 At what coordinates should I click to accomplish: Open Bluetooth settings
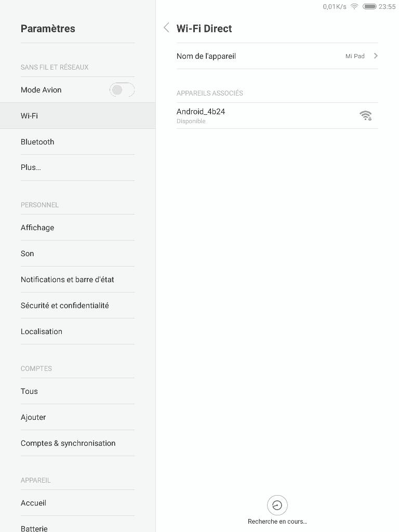(x=78, y=142)
